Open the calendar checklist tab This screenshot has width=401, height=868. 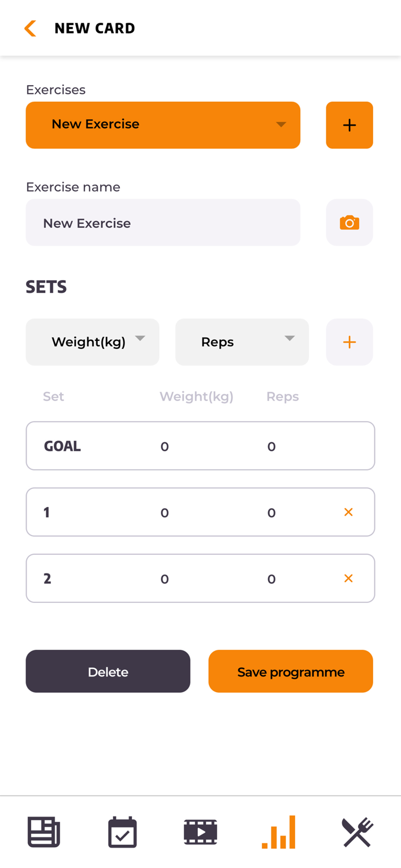pos(122,832)
